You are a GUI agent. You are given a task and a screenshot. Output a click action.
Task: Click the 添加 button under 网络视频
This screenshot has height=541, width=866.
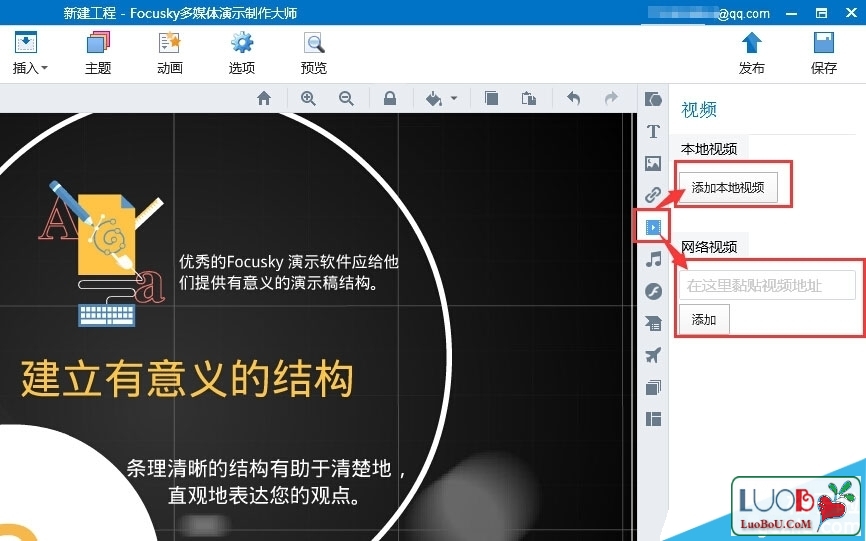pyautogui.click(x=704, y=320)
